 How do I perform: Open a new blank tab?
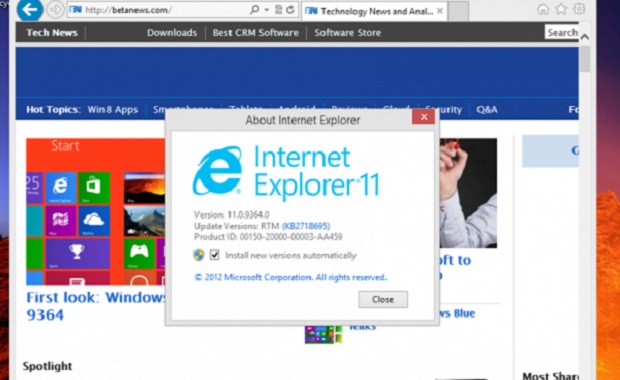tap(459, 11)
